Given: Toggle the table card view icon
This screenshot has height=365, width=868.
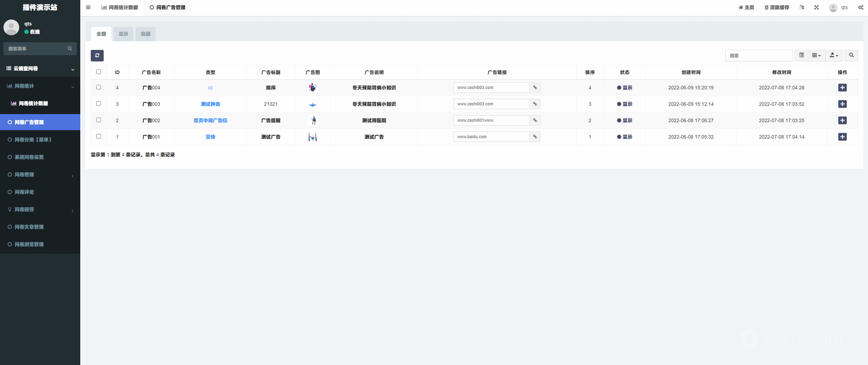Looking at the screenshot, I should (801, 56).
